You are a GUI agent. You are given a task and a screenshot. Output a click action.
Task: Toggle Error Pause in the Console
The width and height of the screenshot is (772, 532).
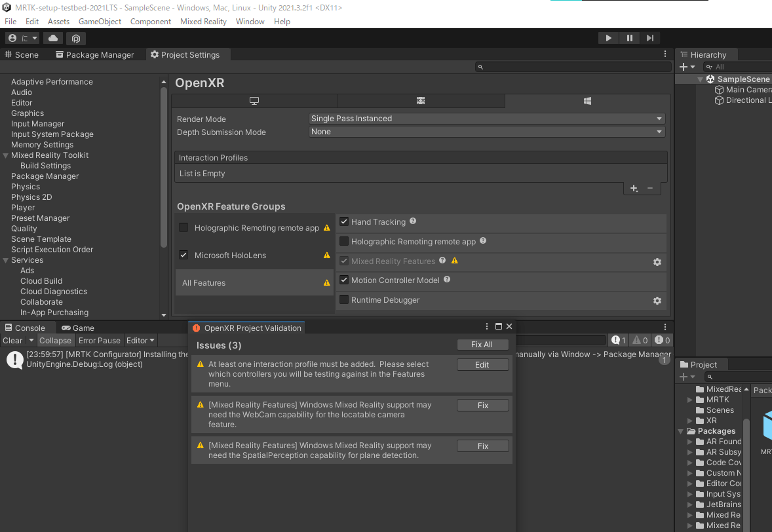click(99, 341)
